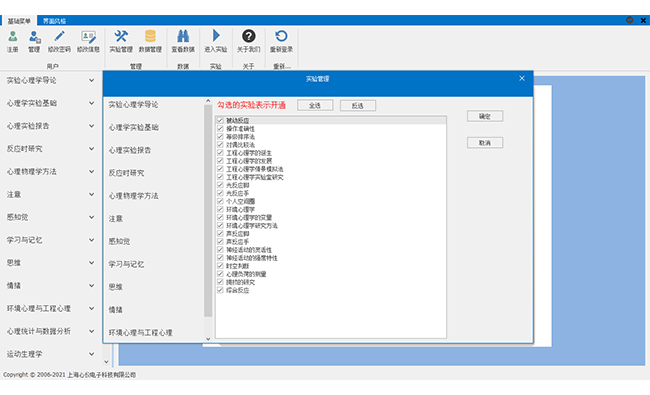Image resolution: width=650 pixels, height=395 pixels.
Task: Toggle the 环境心理学 checkbox
Action: (220, 209)
